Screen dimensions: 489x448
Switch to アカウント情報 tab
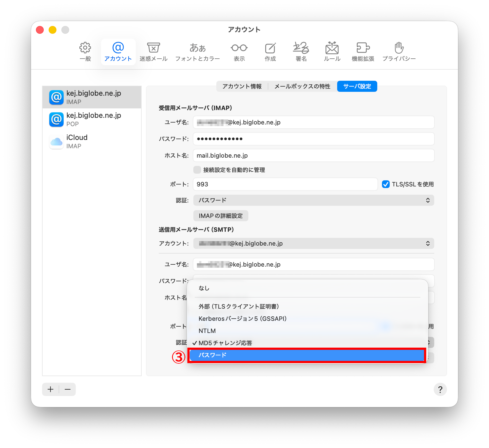242,86
